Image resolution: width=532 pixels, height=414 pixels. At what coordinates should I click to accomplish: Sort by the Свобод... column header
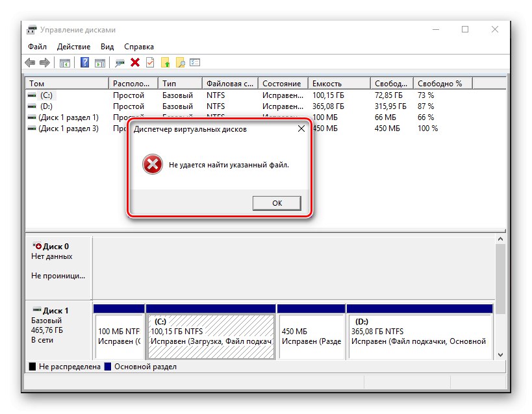click(x=392, y=84)
